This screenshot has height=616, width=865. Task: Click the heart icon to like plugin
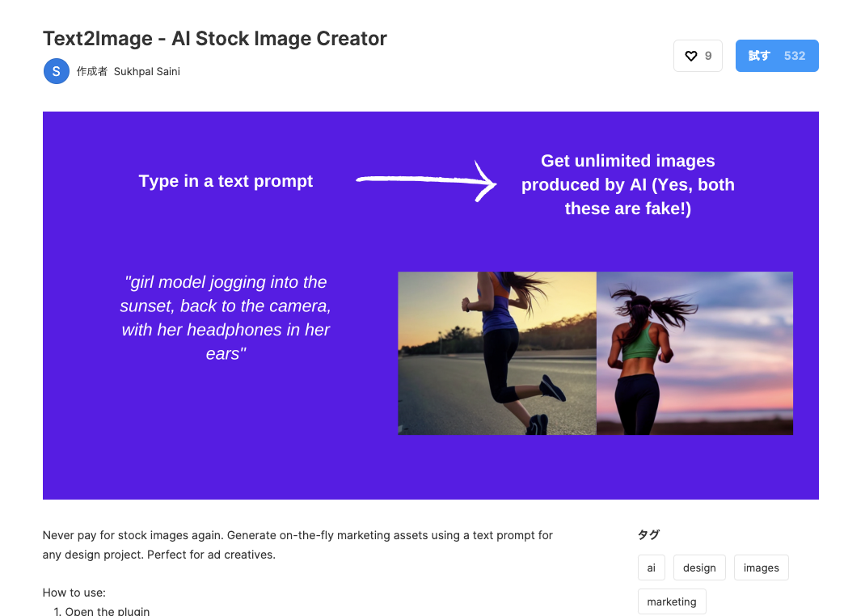pyautogui.click(x=690, y=56)
